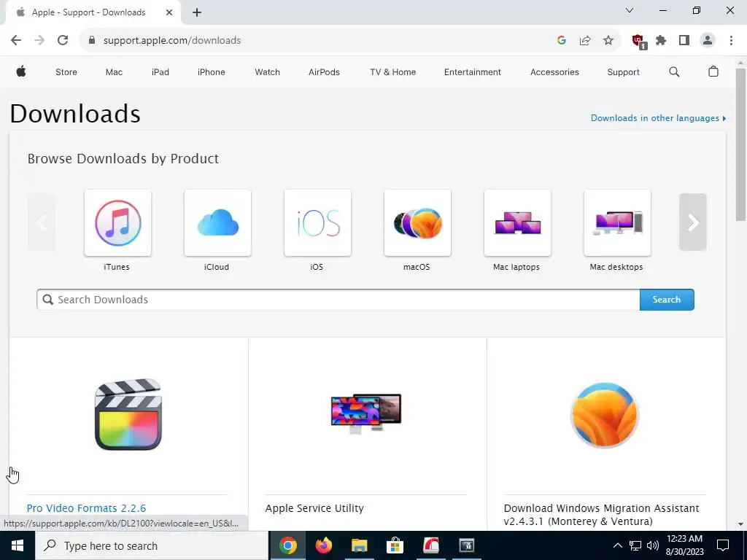The height and width of the screenshot is (560, 747).
Task: Open the iPad menu item
Action: click(160, 72)
